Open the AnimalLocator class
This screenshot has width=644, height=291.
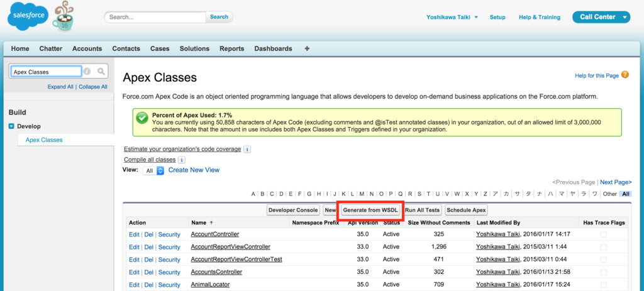pos(210,285)
